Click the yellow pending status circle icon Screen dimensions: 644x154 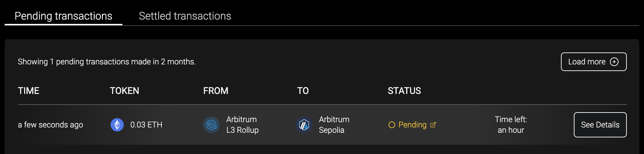[x=391, y=125]
